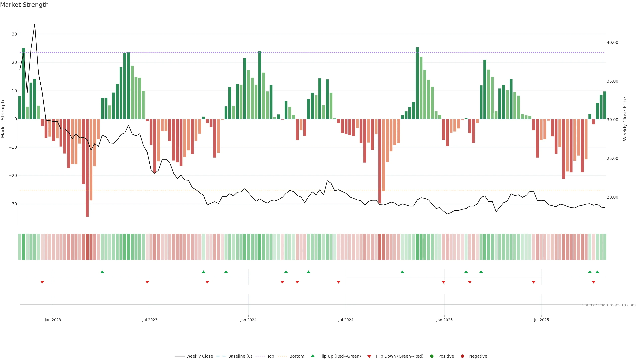Click the green Flip Up legend triangle

(x=312, y=356)
